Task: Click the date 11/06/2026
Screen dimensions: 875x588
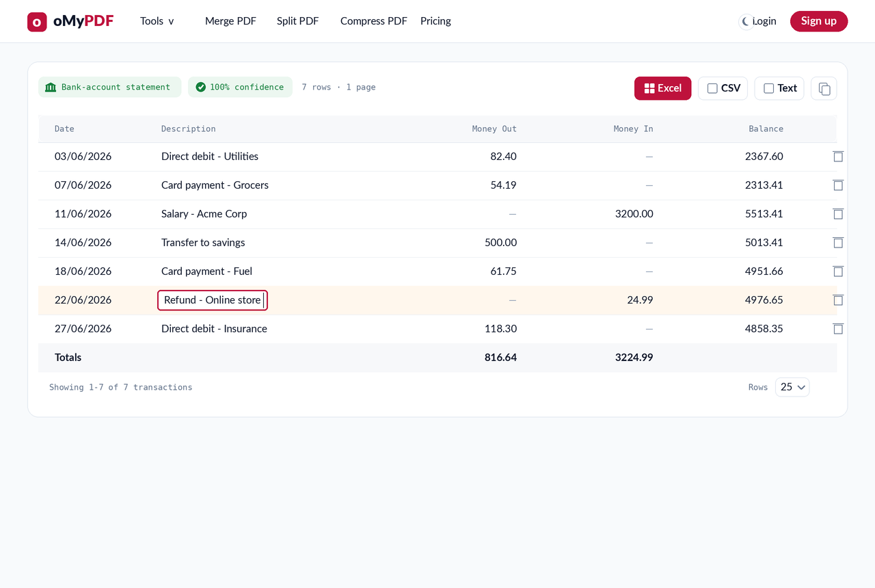Action: coord(83,214)
